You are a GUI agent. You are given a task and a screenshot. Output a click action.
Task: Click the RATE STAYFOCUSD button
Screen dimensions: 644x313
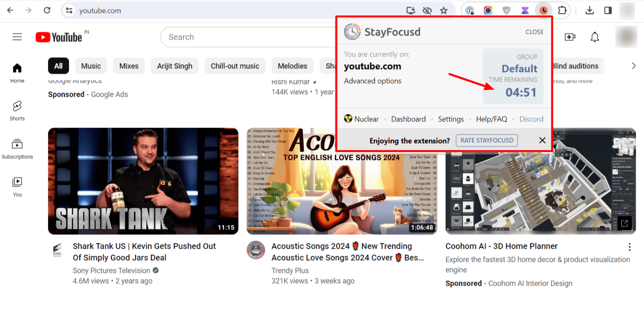tap(487, 140)
